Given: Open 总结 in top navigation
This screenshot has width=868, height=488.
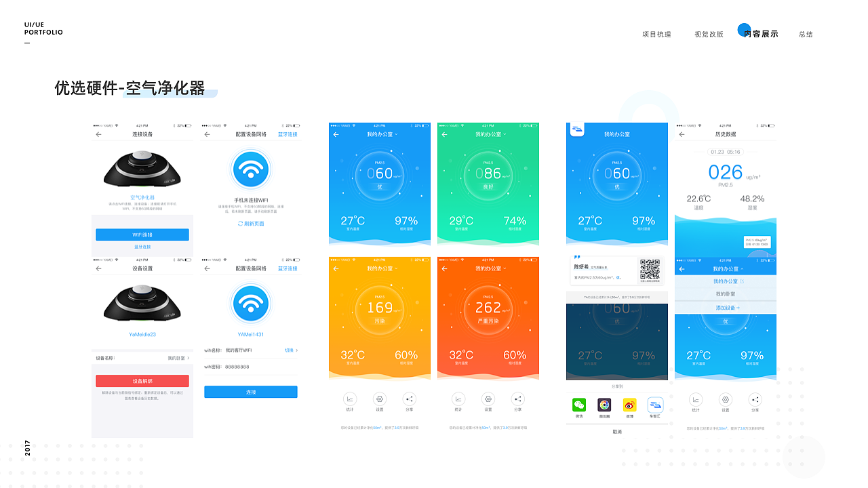Looking at the screenshot, I should pyautogui.click(x=806, y=34).
